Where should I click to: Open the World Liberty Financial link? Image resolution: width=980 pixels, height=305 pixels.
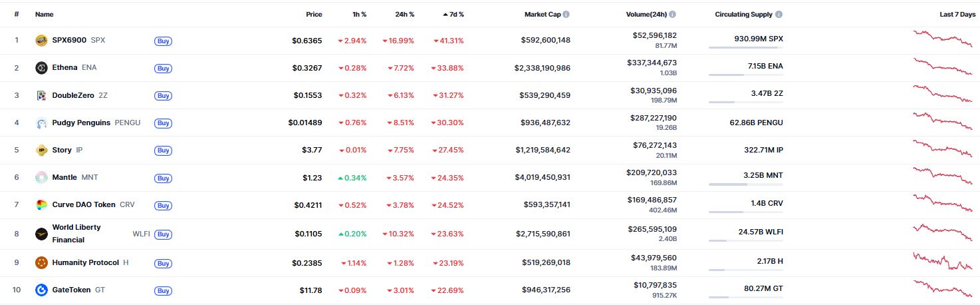[76, 233]
